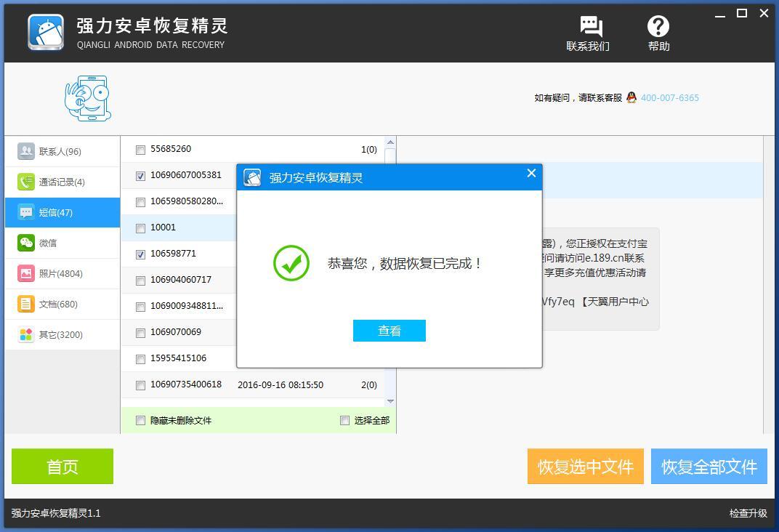Click the QQ penguin customer service icon
This screenshot has width=779, height=532.
coord(631,97)
